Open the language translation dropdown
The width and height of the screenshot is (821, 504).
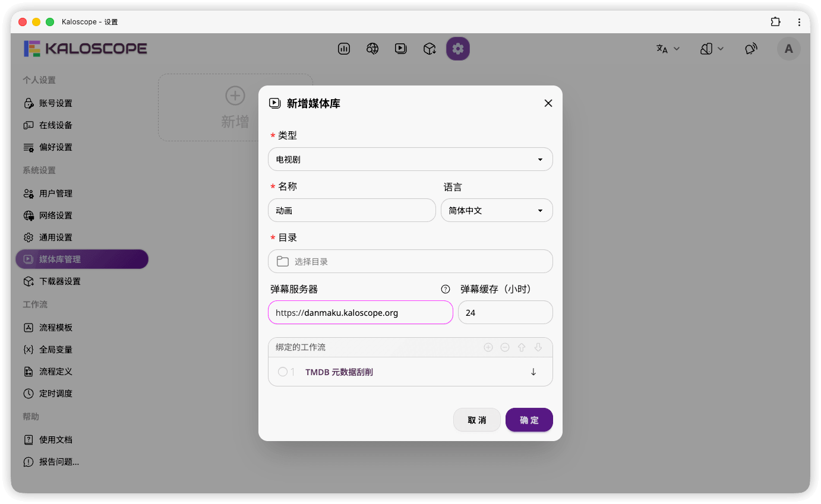coord(668,49)
